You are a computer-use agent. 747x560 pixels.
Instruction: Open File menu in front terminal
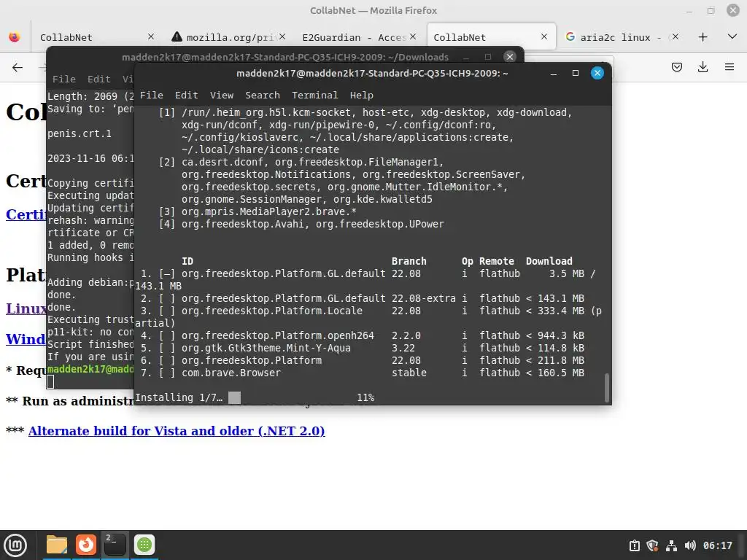[x=151, y=96]
